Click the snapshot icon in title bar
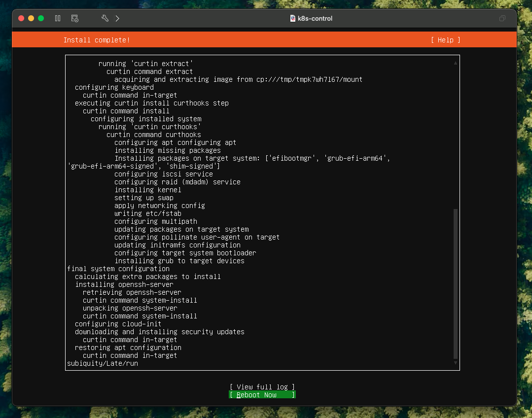 coord(75,18)
